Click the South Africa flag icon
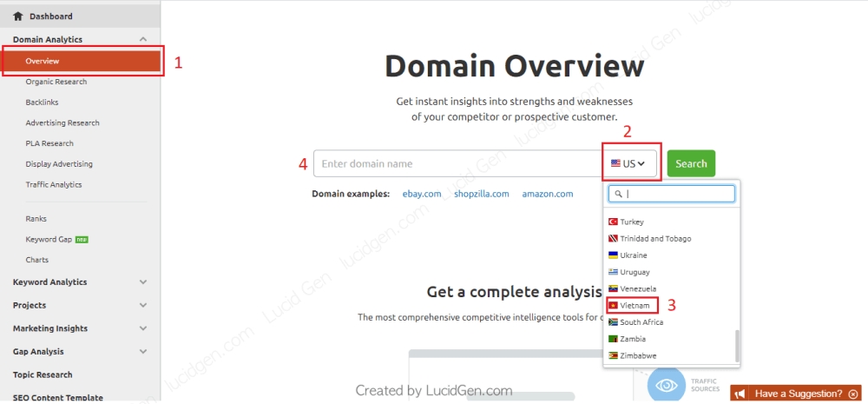The width and height of the screenshot is (868, 404). pos(613,322)
